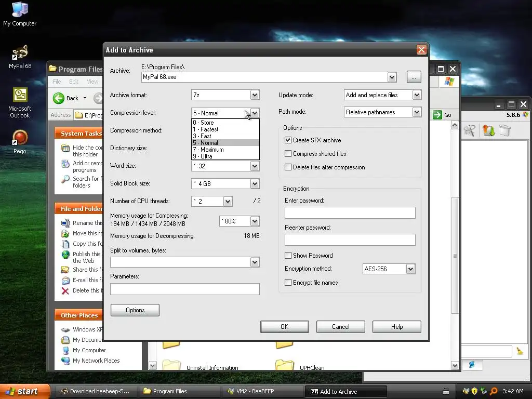
Task: Open Word size dropdown
Action: pyautogui.click(x=255, y=166)
